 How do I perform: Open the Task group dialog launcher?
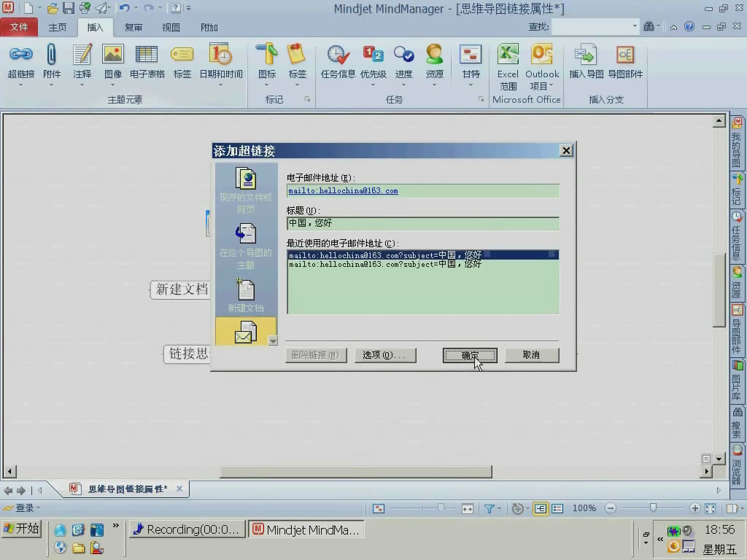click(x=481, y=99)
